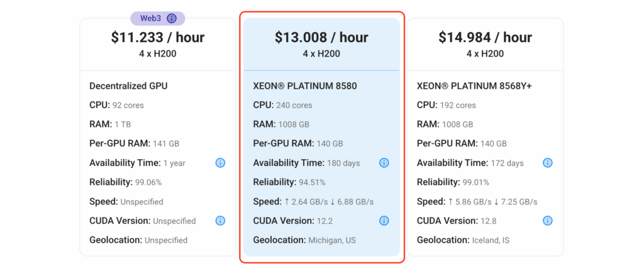This screenshot has width=644, height=278.
Task: Click 4 x H200 under $14.984 price
Action: [485, 54]
